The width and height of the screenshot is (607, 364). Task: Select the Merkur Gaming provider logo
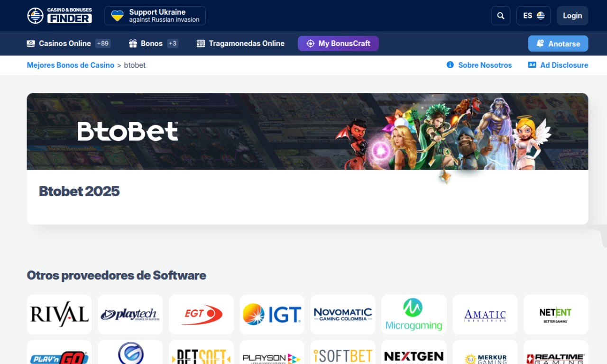point(485,352)
